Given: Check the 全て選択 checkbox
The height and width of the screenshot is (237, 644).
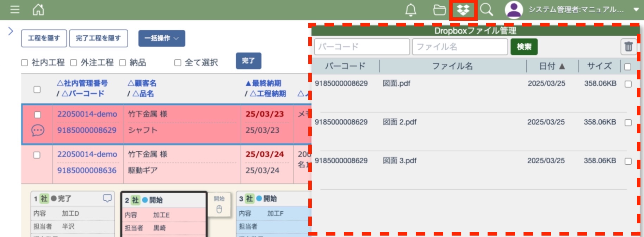Looking at the screenshot, I should point(178,63).
